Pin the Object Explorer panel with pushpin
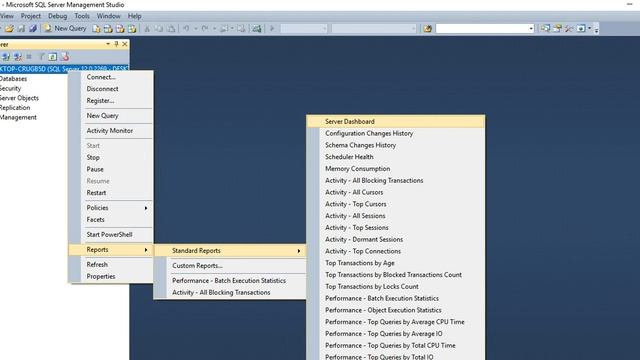Viewport: 640px width, 360px height. point(116,44)
